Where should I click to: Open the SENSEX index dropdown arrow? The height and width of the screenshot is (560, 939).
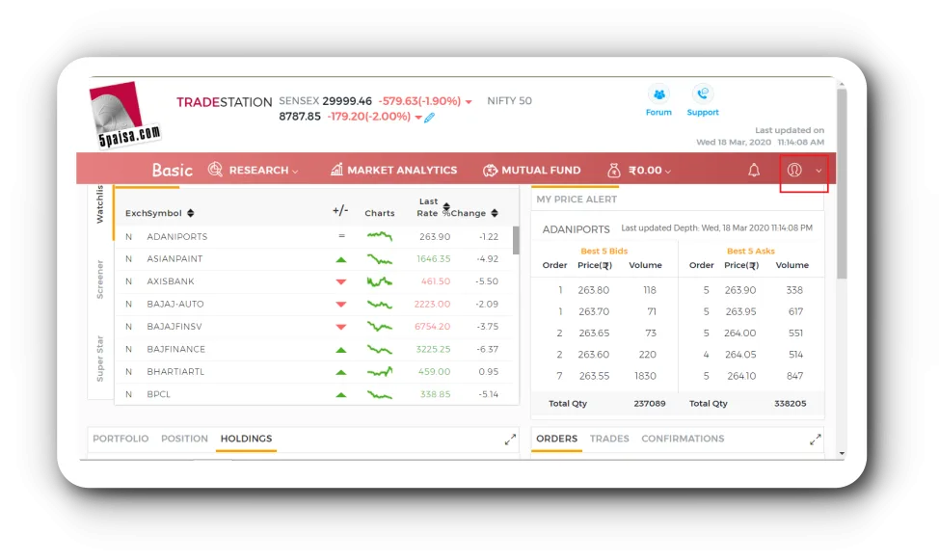[x=469, y=101]
